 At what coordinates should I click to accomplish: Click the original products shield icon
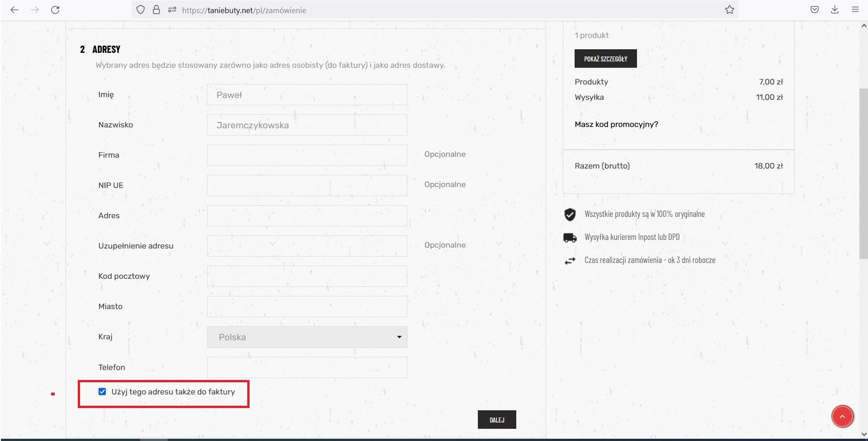pos(570,214)
